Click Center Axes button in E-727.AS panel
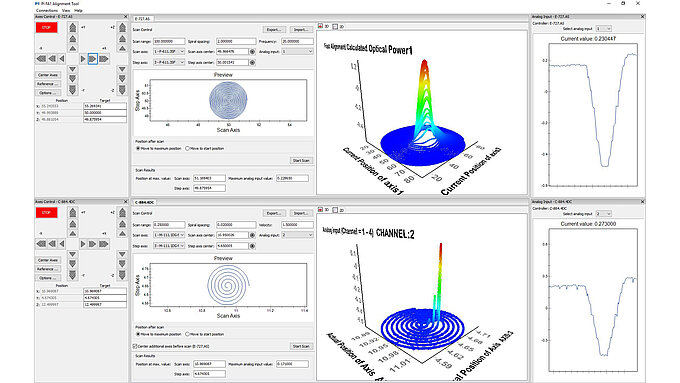 point(48,75)
